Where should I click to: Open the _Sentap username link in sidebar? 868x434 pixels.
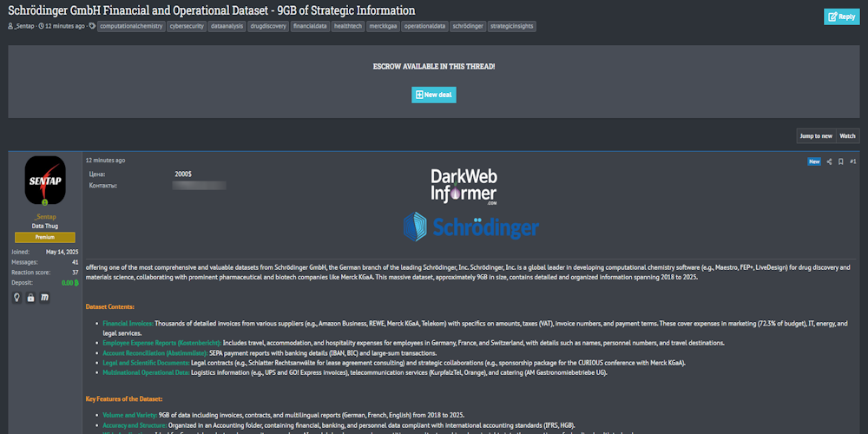(45, 216)
